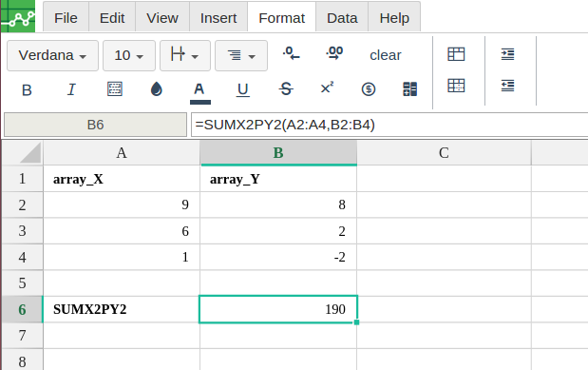The image size is (588, 370).
Task: Click the formula bar with SUMX2PY2
Action: (x=389, y=125)
